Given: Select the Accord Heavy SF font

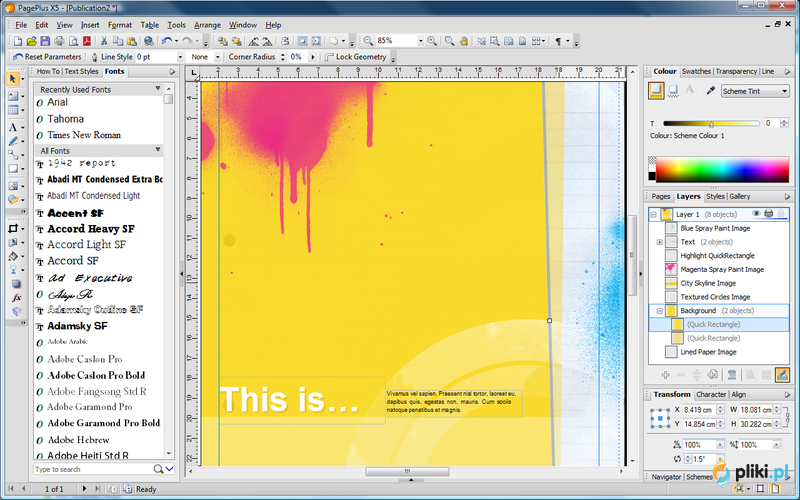Looking at the screenshot, I should pyautogui.click(x=91, y=229).
